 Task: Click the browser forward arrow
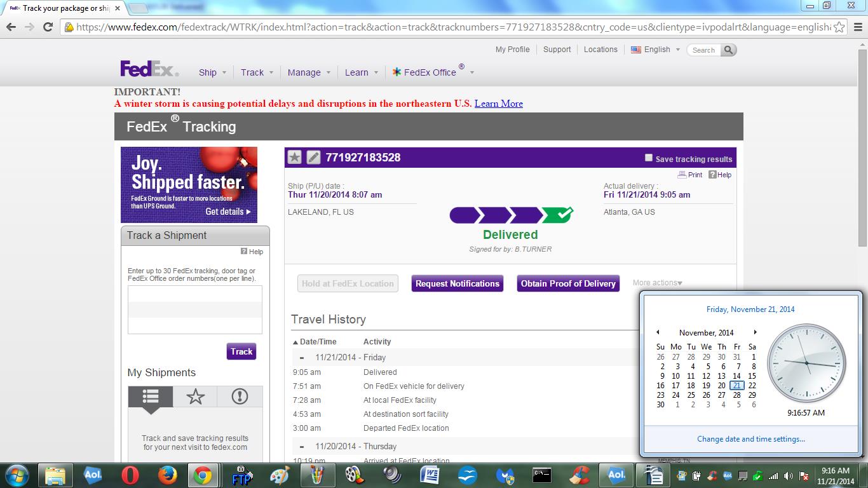coord(29,27)
